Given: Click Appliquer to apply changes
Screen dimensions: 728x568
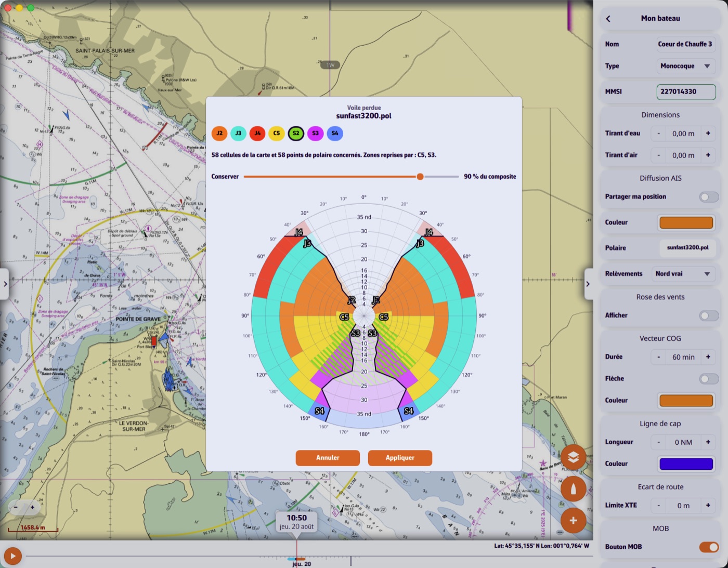Looking at the screenshot, I should click(x=400, y=458).
